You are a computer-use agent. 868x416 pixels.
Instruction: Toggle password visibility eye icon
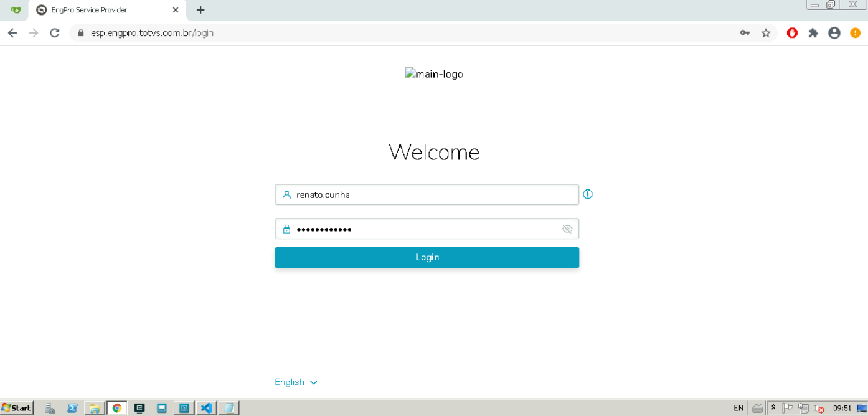point(567,229)
